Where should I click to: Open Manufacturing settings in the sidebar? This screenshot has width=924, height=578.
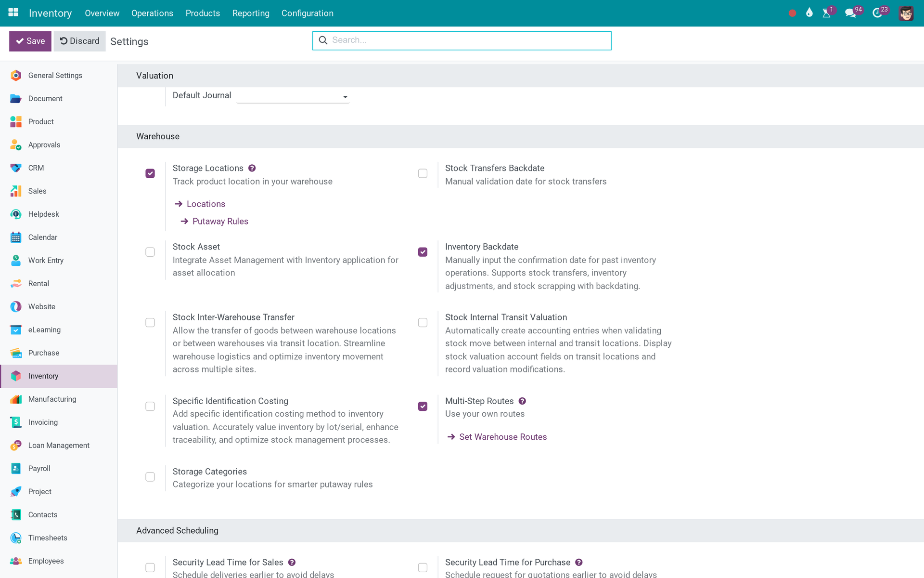coord(59,399)
